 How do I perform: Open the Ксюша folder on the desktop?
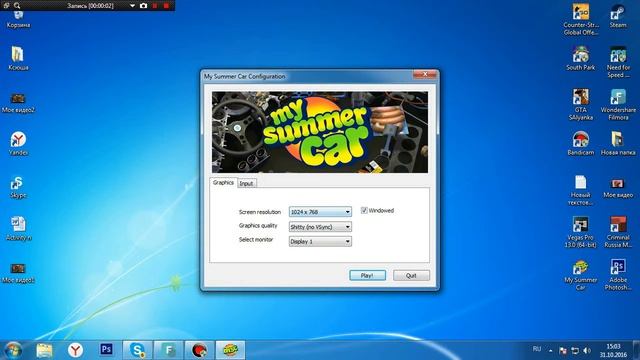coord(18,58)
